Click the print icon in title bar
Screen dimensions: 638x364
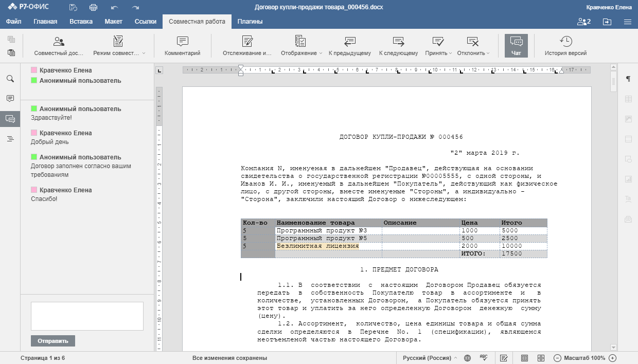coord(93,7)
